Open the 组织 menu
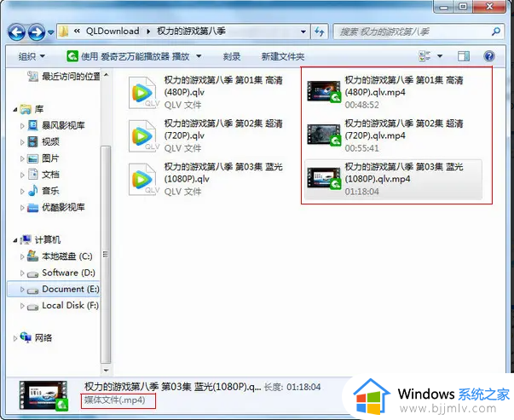Viewport: 514px width, 420px height. click(x=32, y=56)
